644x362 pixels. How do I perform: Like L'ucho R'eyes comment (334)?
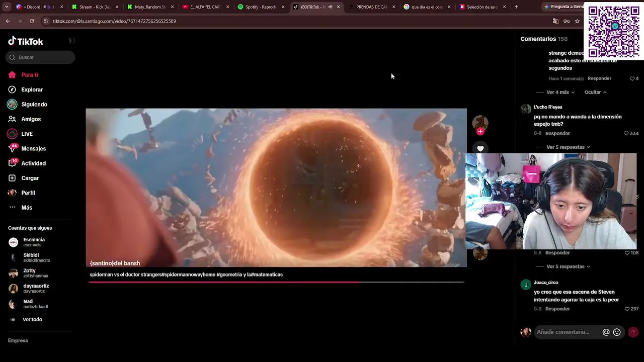tap(626, 133)
